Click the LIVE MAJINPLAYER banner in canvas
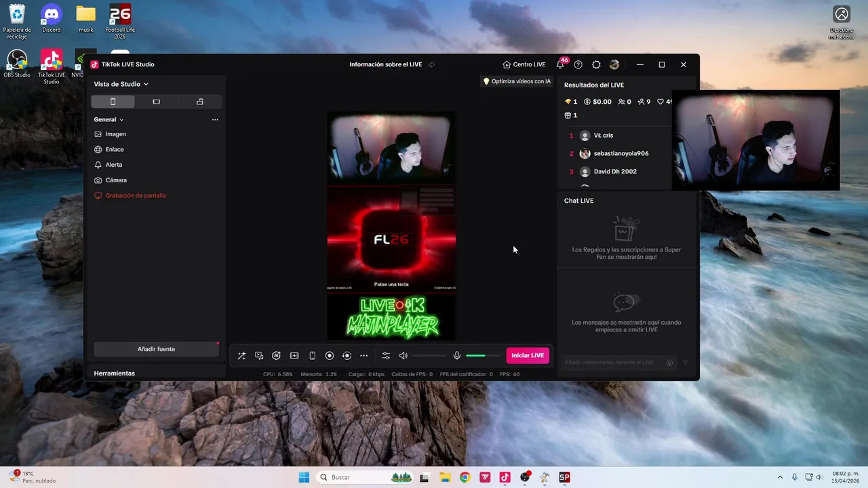Image resolution: width=868 pixels, height=488 pixels. pos(391,317)
